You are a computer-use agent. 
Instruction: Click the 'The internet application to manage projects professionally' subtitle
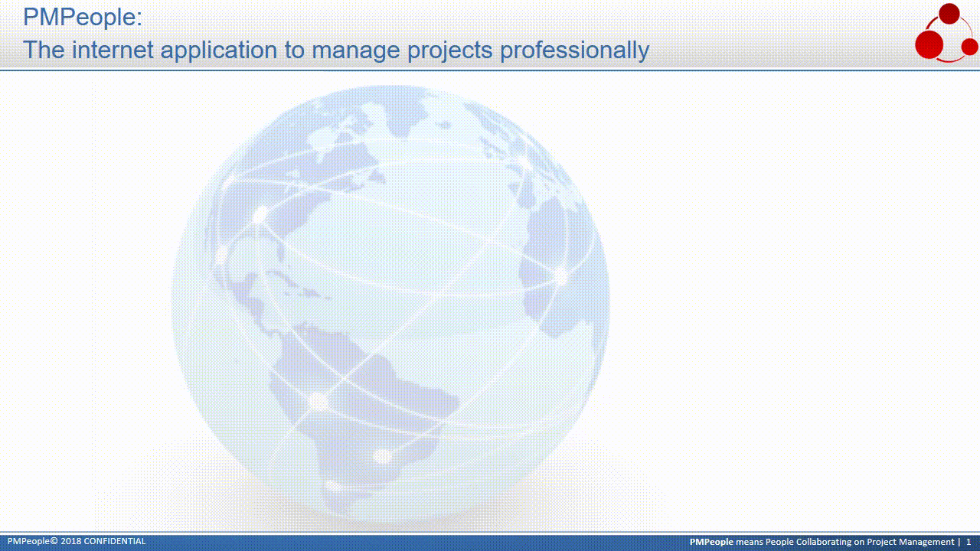point(336,51)
